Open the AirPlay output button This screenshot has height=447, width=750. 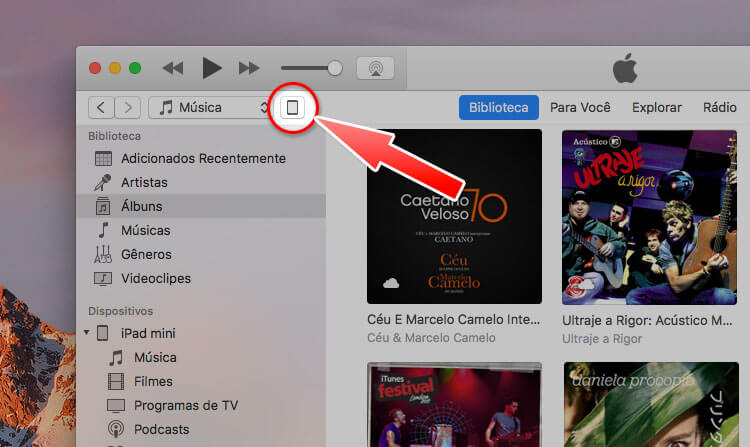pos(375,68)
